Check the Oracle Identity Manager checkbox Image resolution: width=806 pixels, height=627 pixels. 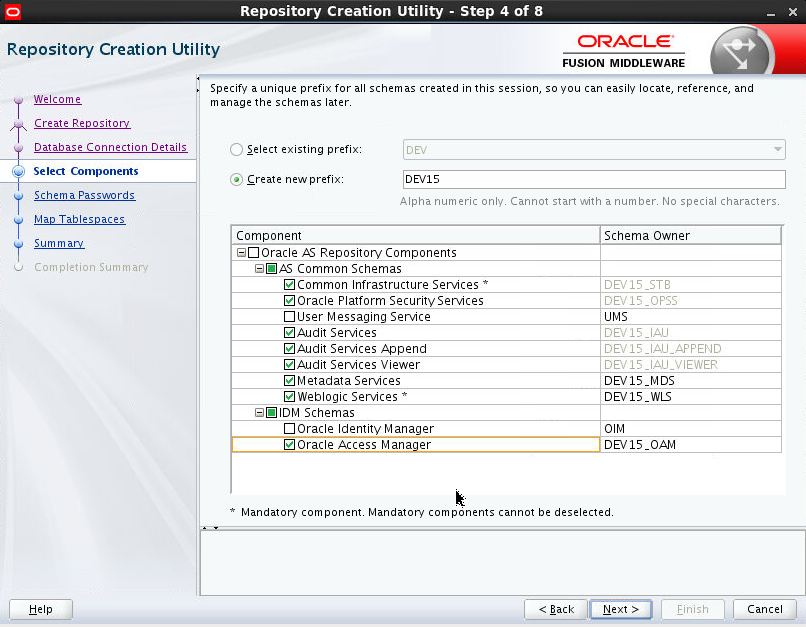(289, 428)
